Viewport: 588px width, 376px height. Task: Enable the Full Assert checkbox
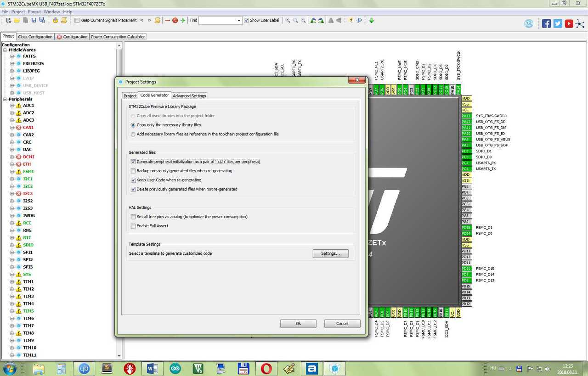[x=133, y=226]
